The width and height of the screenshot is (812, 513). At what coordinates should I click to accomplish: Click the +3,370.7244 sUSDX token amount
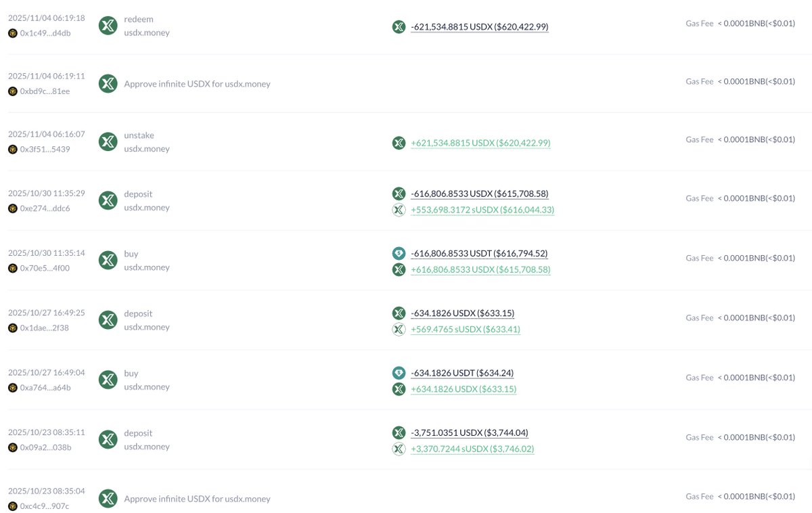click(472, 449)
